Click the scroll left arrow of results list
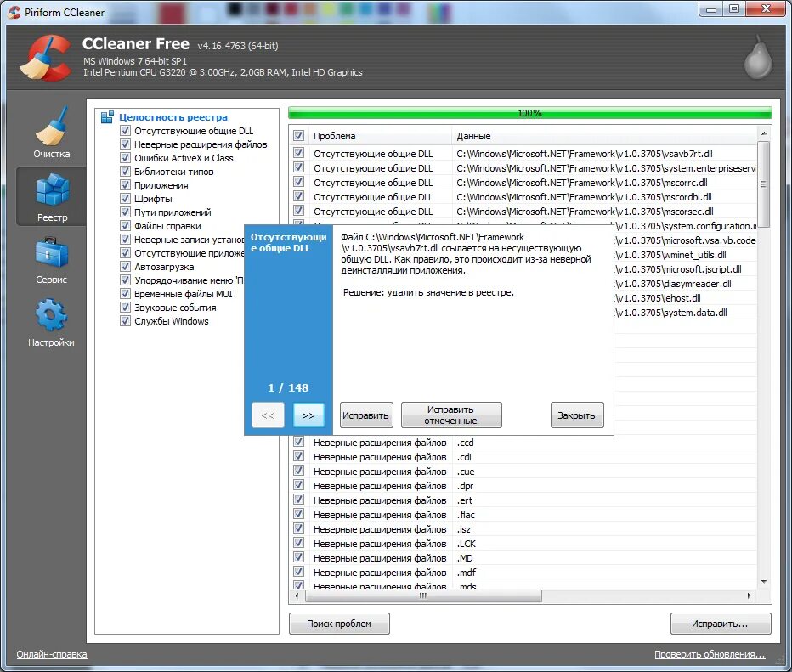792x672 pixels. [297, 596]
